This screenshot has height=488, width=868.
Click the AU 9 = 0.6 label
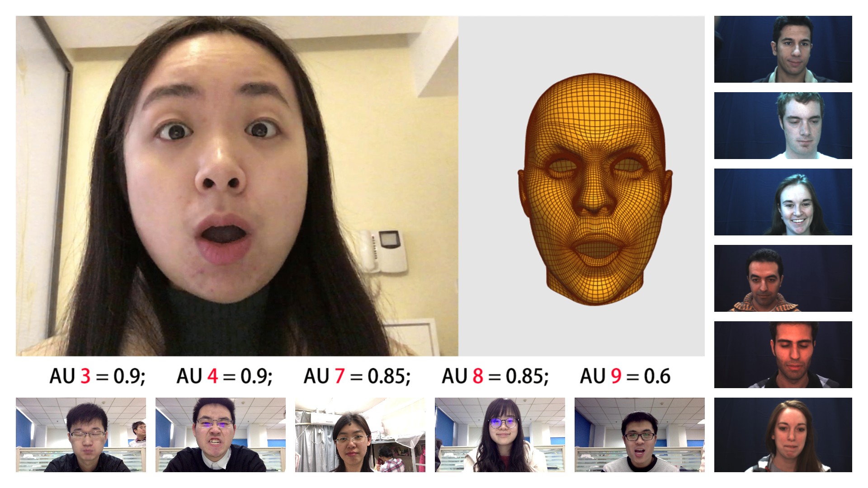[x=625, y=376]
